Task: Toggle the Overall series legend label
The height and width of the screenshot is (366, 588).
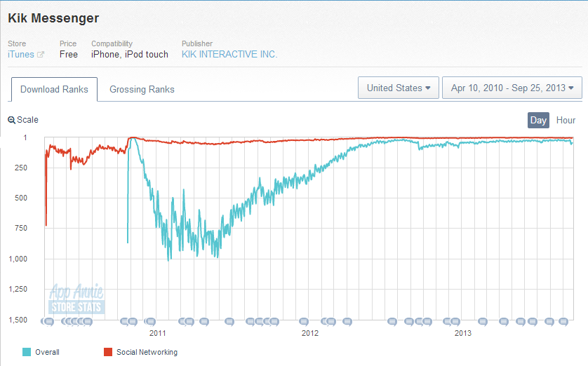Action: [x=47, y=352]
